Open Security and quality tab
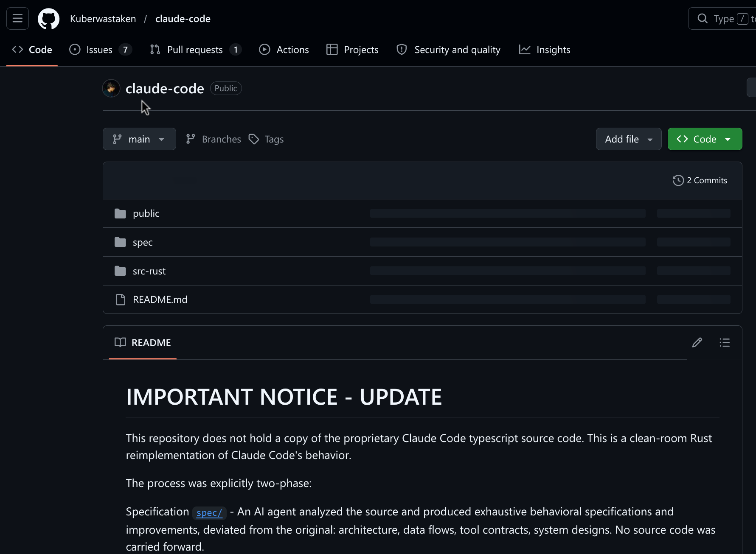The image size is (756, 554). (x=448, y=50)
